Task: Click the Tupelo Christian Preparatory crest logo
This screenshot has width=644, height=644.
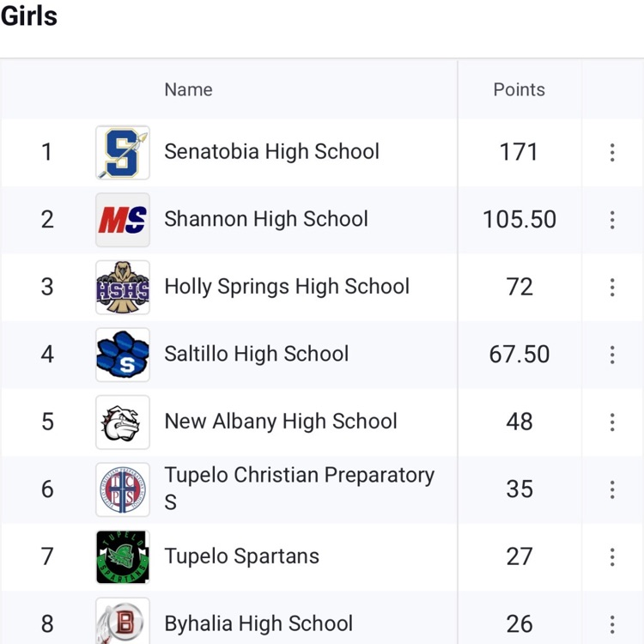Action: pyautogui.click(x=123, y=489)
